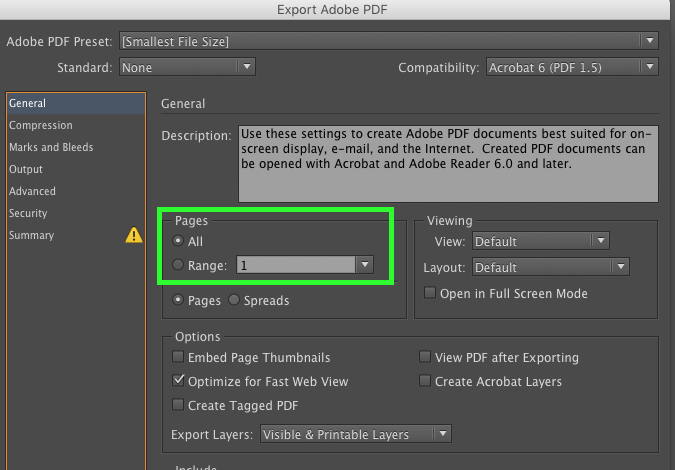Open the Marks and Bleeds section
Viewport: 675px width, 470px height.
(x=51, y=147)
